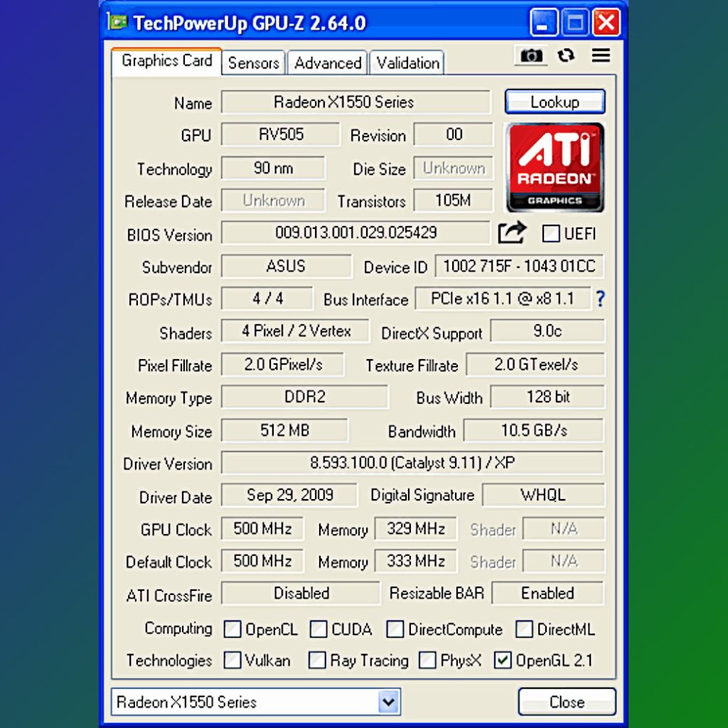This screenshot has width=728, height=728.
Task: Toggle the UEFI checkbox
Action: point(551,233)
